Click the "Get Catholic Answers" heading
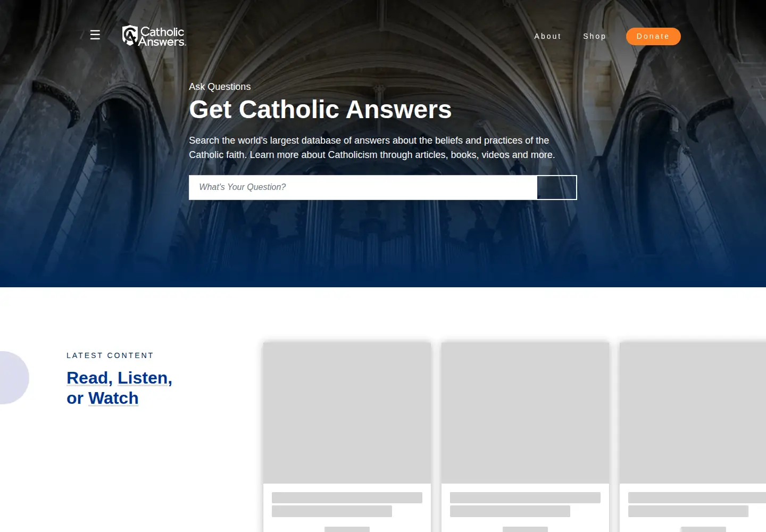 pyautogui.click(x=320, y=110)
